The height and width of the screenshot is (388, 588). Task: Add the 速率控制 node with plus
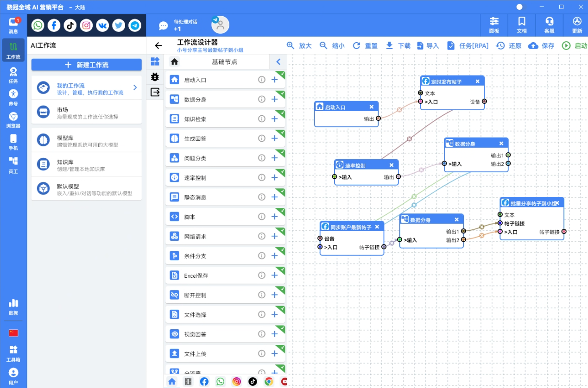pos(274,178)
